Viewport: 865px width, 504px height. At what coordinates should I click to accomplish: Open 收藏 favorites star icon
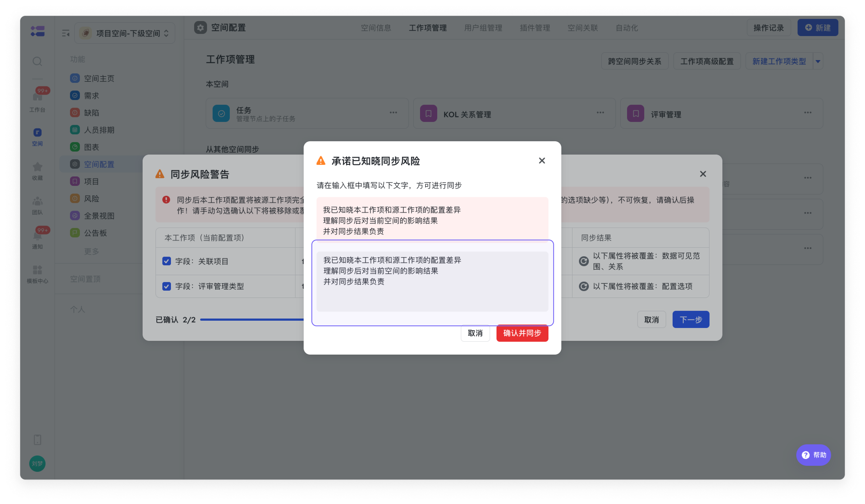tap(37, 171)
